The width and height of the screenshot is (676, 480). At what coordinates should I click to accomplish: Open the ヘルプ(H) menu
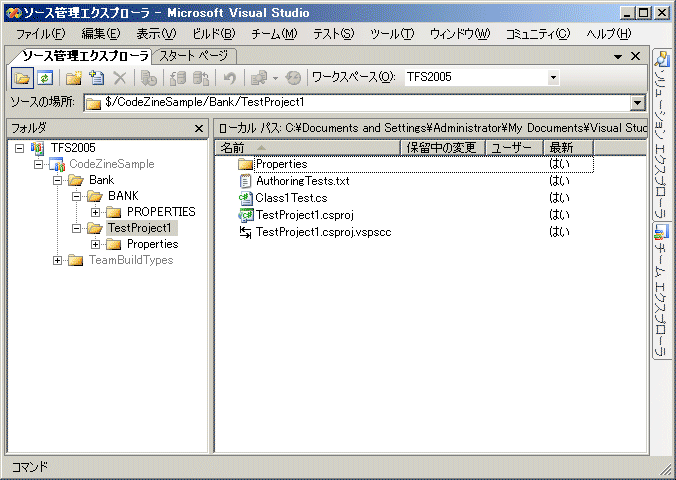pyautogui.click(x=608, y=33)
